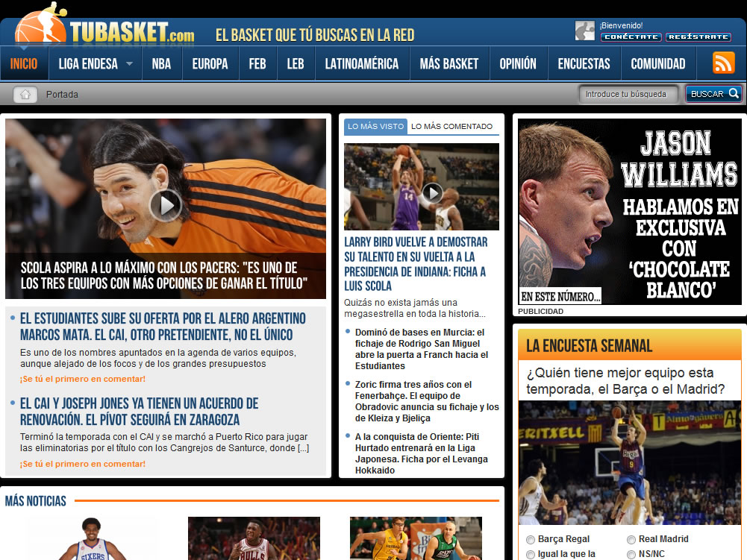Select the NS/NC poll option
This screenshot has width=747, height=560.
coord(631,554)
